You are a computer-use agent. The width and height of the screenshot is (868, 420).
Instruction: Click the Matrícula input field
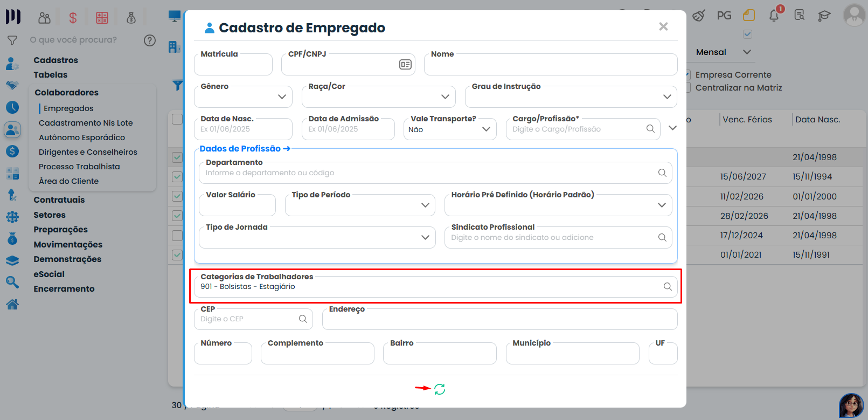click(x=233, y=64)
